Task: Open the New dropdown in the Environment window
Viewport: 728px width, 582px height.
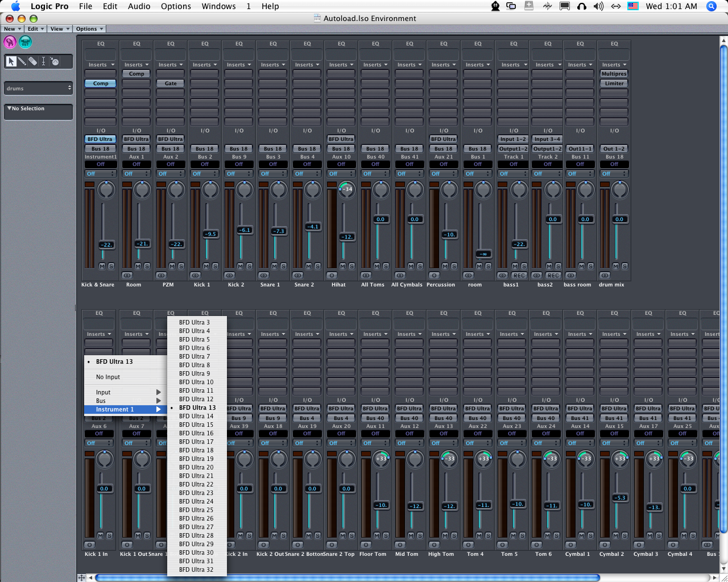Action: click(x=13, y=28)
